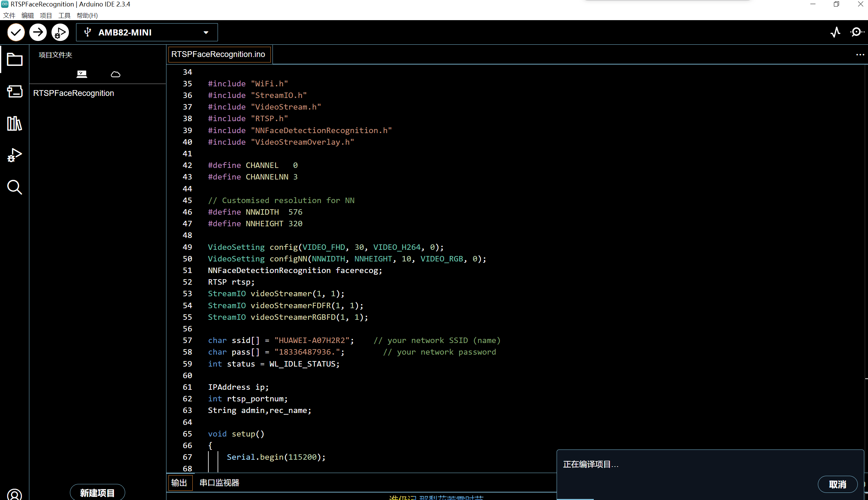This screenshot has height=500, width=868.
Task: Click the Customised resolution comment
Action: [281, 200]
